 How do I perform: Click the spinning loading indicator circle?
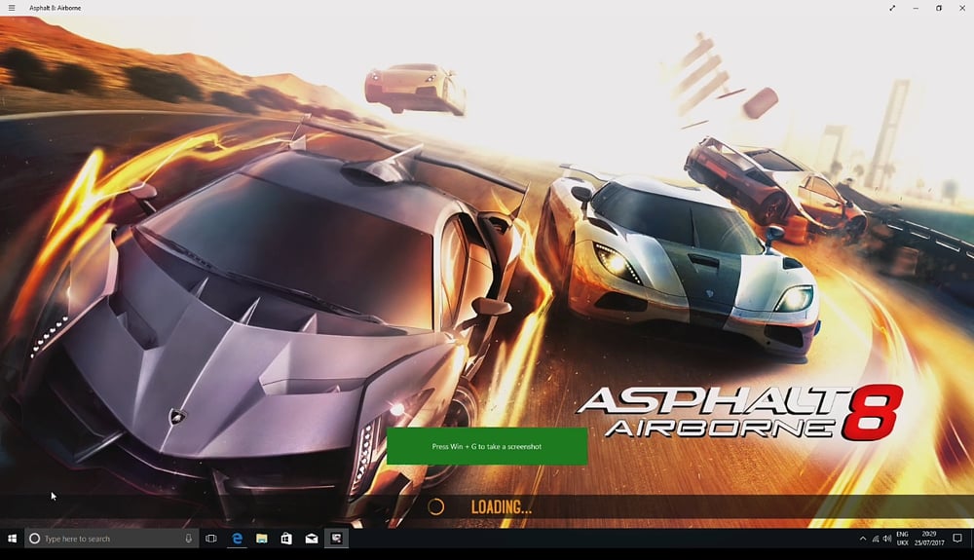tap(436, 507)
